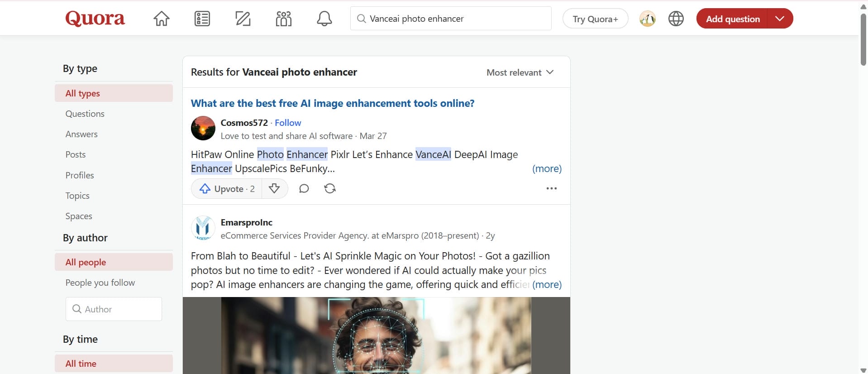Click the Author search field

(x=114, y=309)
